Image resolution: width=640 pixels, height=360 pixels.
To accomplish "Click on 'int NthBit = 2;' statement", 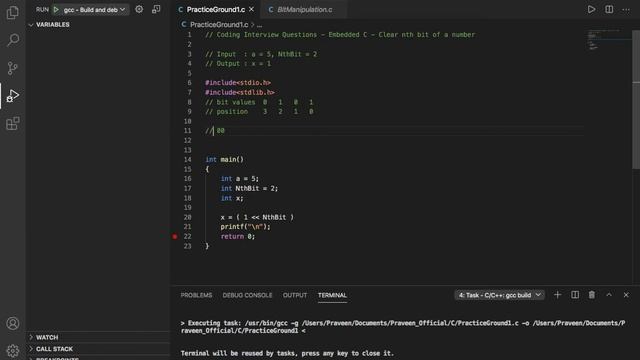I will tap(249, 188).
